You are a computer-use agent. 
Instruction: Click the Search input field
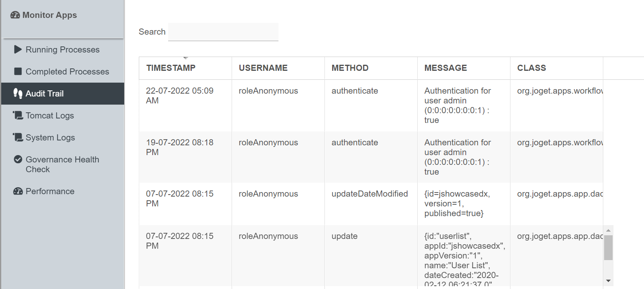click(223, 32)
